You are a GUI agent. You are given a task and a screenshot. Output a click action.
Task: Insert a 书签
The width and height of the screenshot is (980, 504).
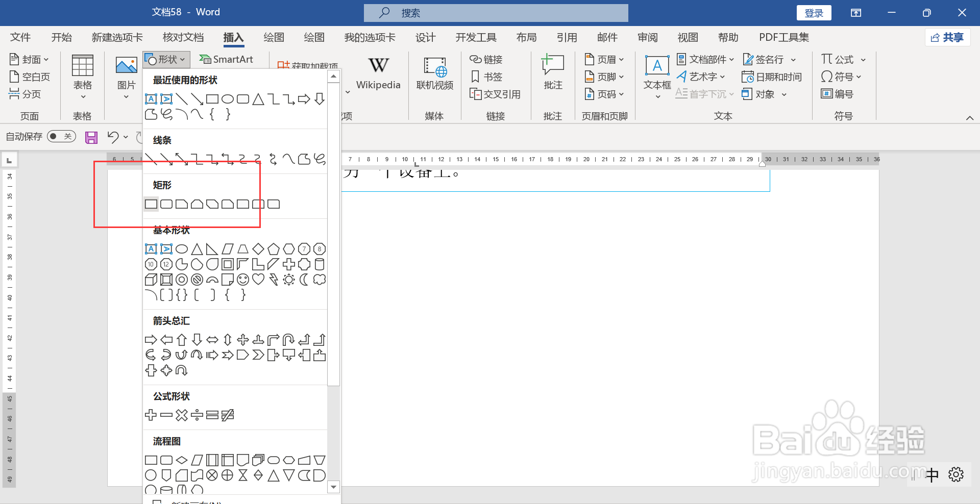click(487, 77)
